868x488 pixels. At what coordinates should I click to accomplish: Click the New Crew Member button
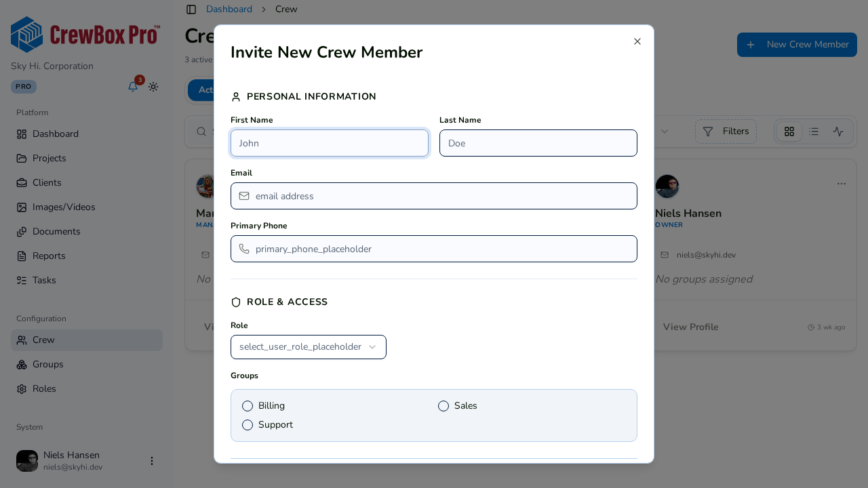pyautogui.click(x=797, y=45)
